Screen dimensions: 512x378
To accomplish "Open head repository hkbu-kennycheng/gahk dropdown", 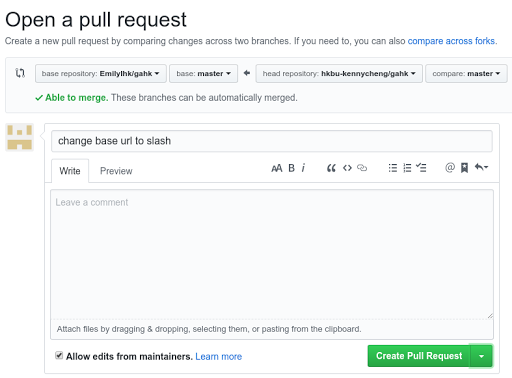I will coord(339,74).
